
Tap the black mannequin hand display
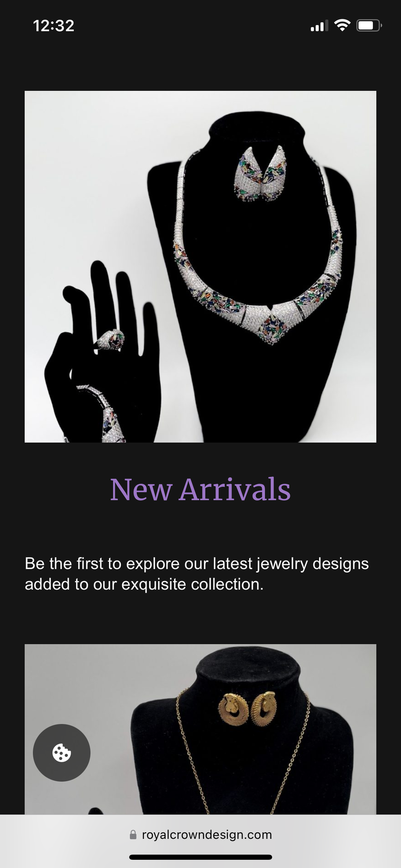pyautogui.click(x=104, y=352)
